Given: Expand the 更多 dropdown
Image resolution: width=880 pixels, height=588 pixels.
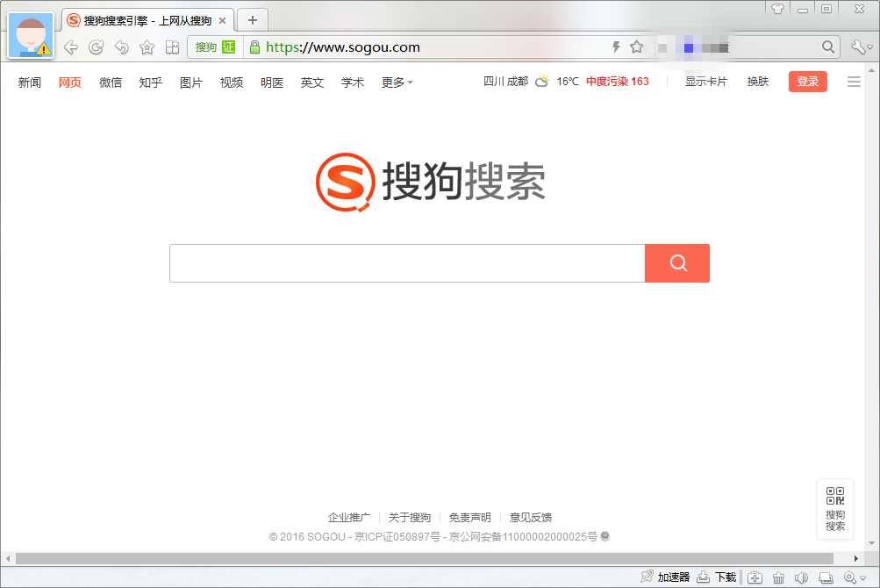Looking at the screenshot, I should pos(397,82).
